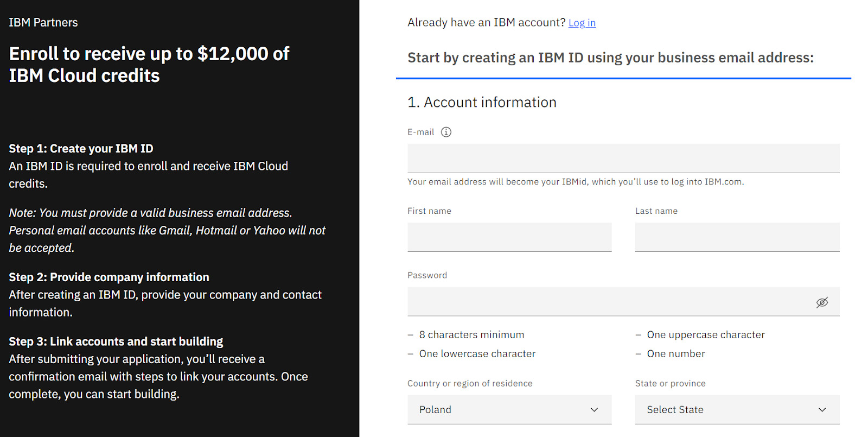This screenshot has height=437, width=868.
Task: Click the '8 characters minimum' requirement
Action: pos(471,335)
